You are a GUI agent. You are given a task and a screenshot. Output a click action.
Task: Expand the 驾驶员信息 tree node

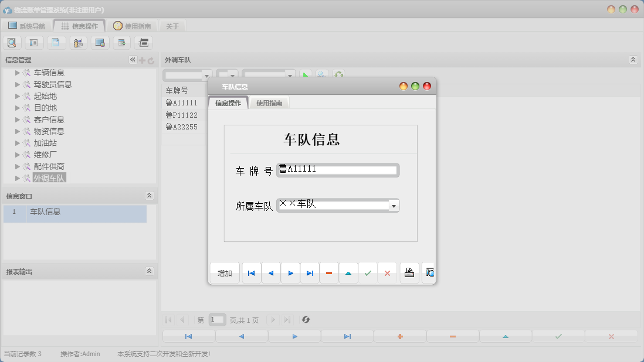18,84
